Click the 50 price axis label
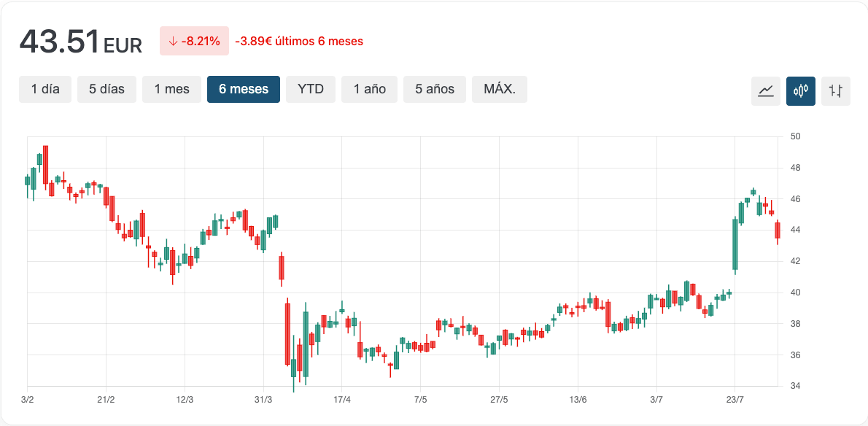 point(796,136)
